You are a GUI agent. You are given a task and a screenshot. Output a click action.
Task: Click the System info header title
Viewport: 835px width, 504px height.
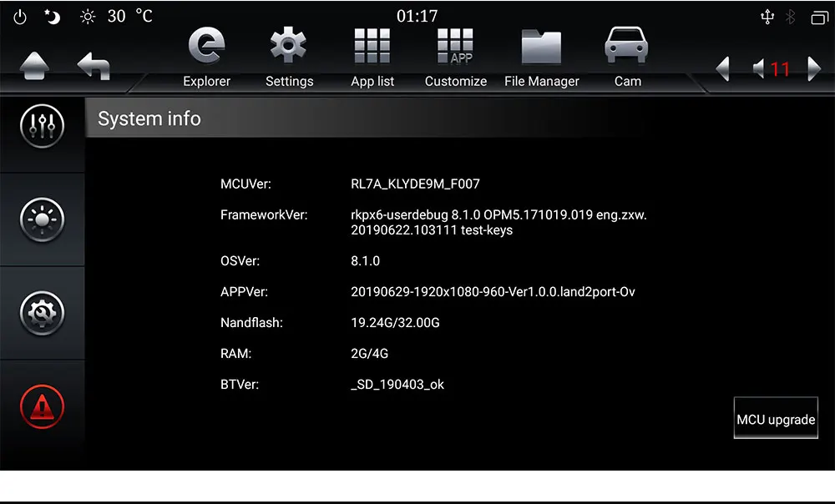149,118
